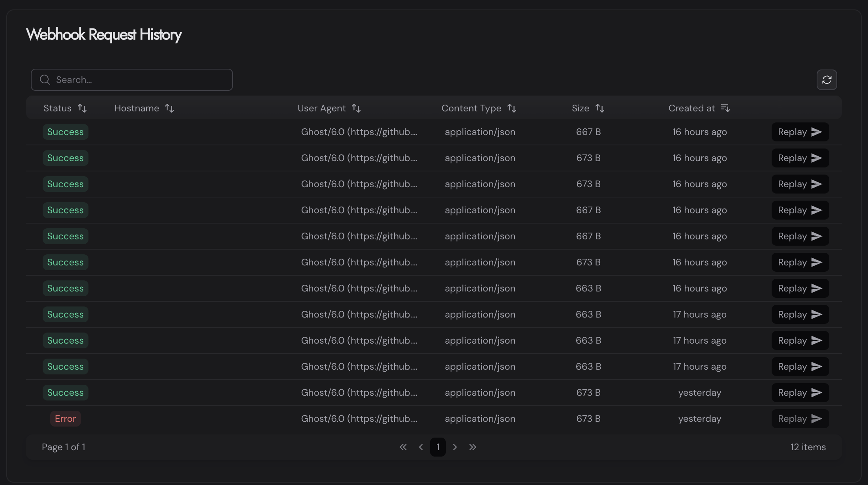Sort by Content Type column arrows
The image size is (868, 485).
512,108
